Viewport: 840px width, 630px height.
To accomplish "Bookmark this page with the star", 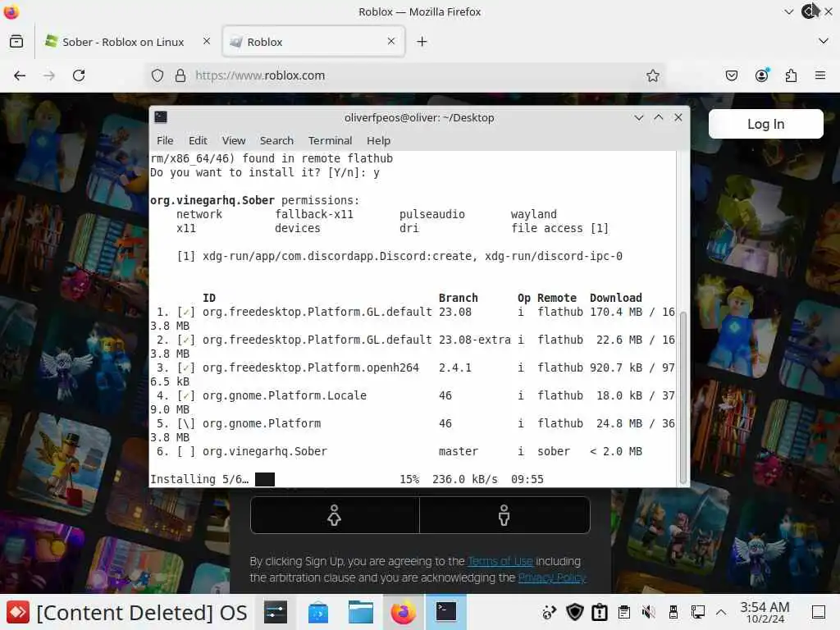I will 652,75.
